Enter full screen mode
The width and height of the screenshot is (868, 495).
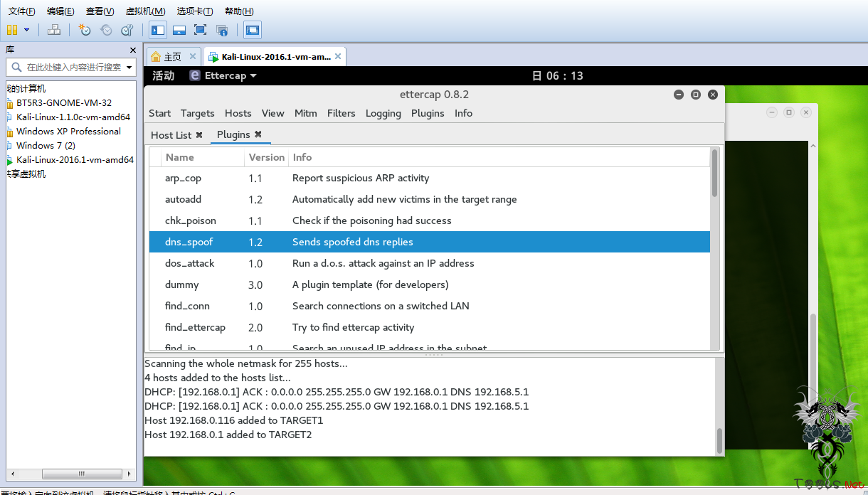[x=201, y=30]
